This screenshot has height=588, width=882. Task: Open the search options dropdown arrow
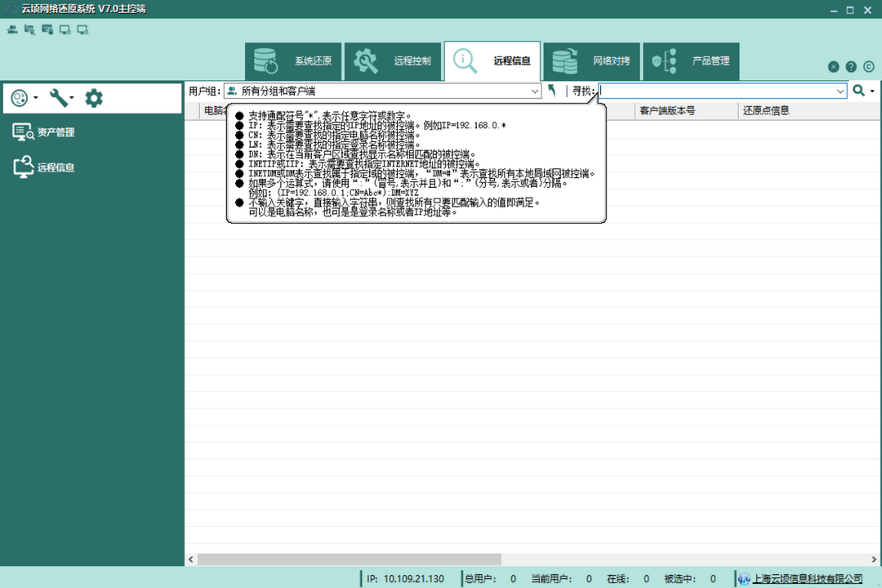[872, 91]
